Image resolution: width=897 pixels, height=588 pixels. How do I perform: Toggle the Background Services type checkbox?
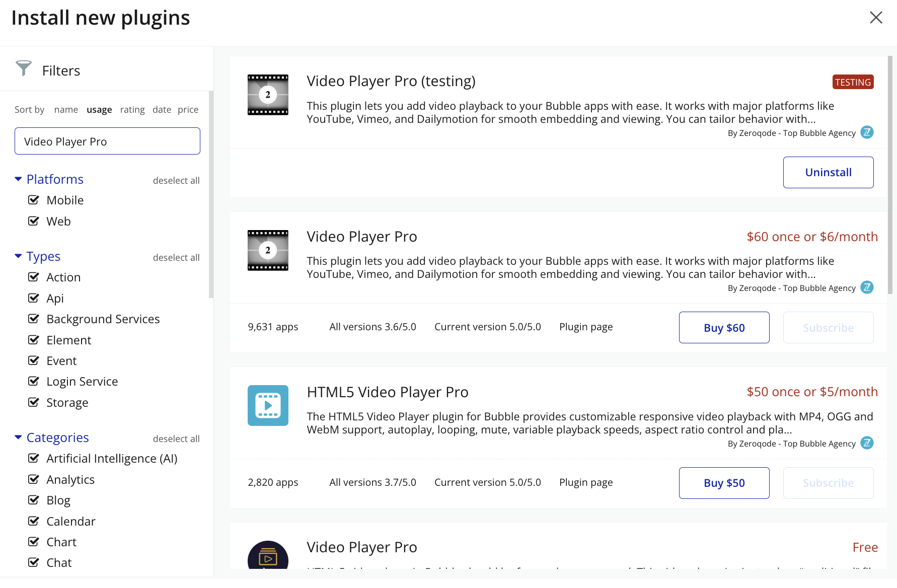pyautogui.click(x=34, y=319)
